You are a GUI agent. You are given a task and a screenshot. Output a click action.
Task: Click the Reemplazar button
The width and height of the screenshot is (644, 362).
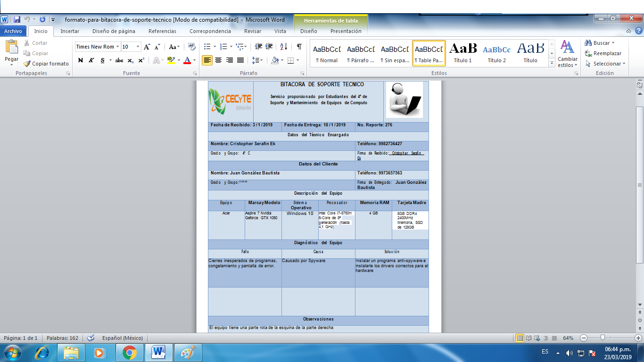point(603,53)
